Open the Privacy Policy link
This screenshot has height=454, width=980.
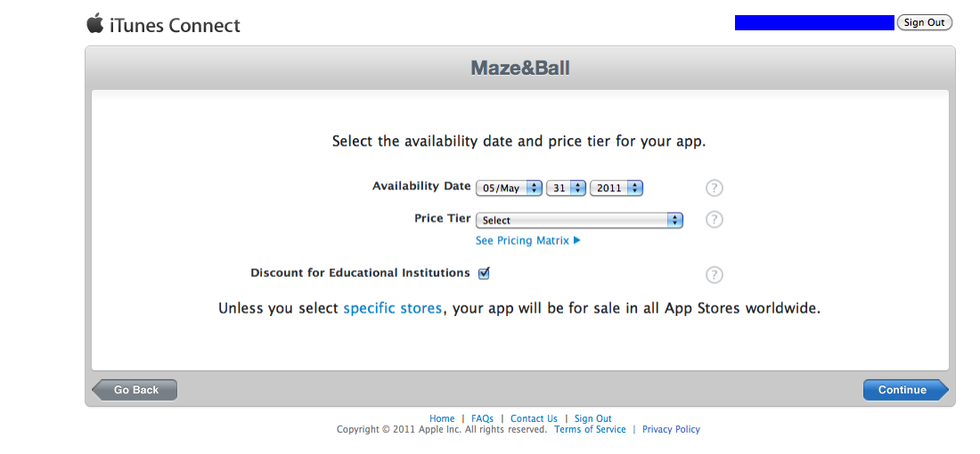pos(671,429)
